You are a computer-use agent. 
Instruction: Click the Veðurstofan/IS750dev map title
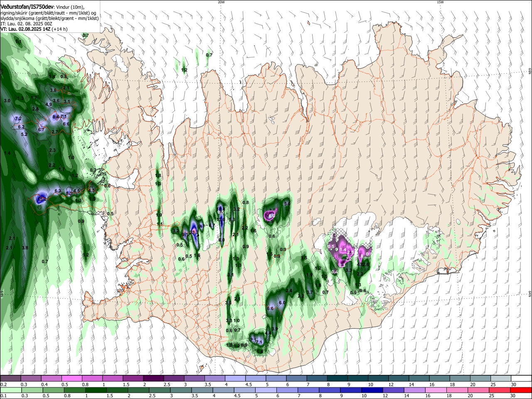[x=27, y=6]
